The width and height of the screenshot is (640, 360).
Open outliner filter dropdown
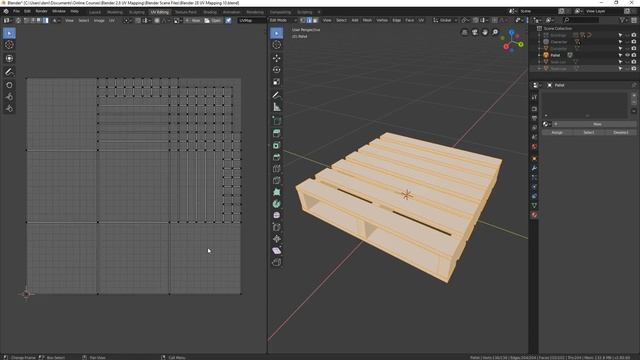click(623, 20)
